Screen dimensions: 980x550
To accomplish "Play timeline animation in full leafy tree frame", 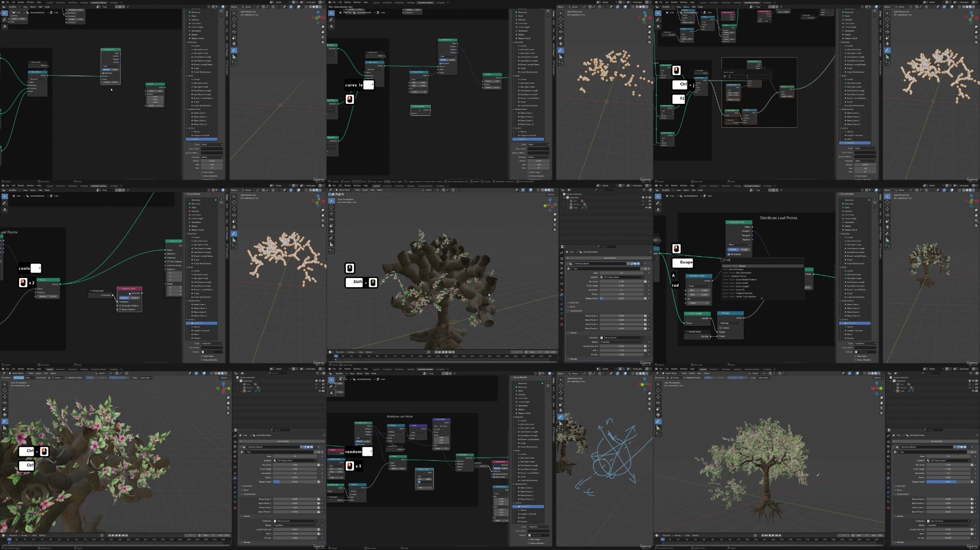I will (773, 535).
